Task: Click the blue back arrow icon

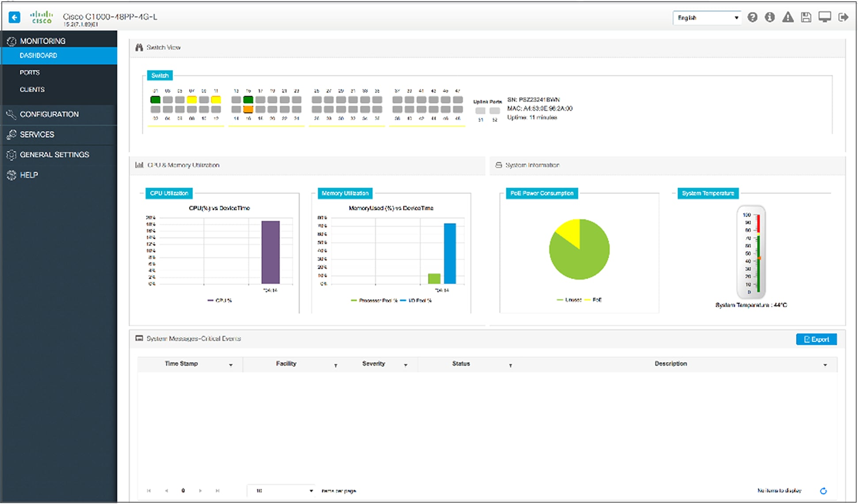Action: (x=14, y=18)
